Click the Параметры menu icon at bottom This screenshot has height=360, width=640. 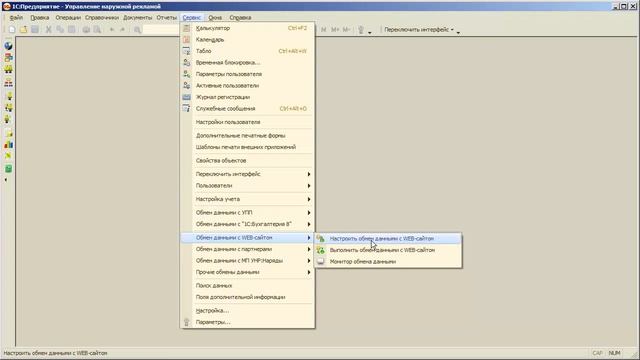tap(187, 322)
